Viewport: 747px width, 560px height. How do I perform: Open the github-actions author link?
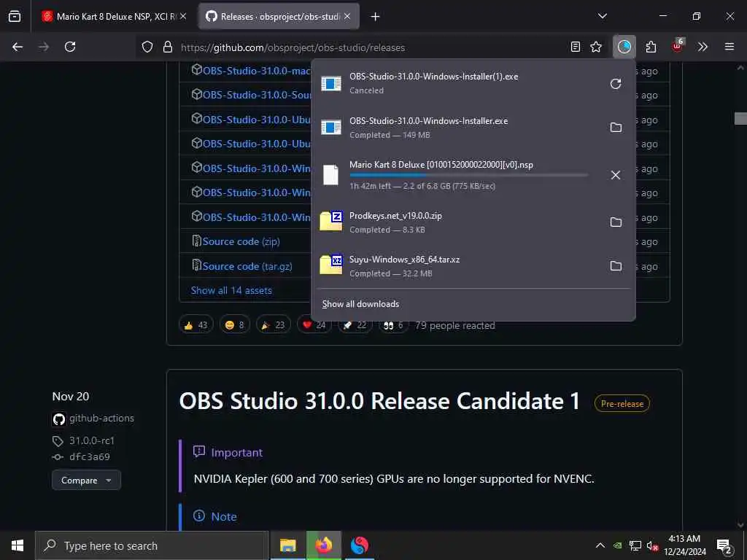coord(101,418)
